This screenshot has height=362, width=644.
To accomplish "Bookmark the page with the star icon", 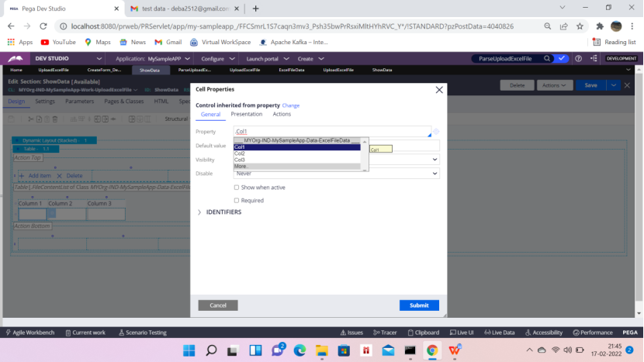I will pos(580,26).
